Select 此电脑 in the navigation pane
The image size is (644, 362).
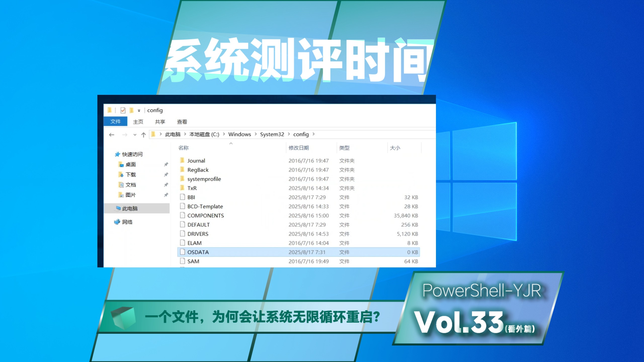pyautogui.click(x=137, y=208)
